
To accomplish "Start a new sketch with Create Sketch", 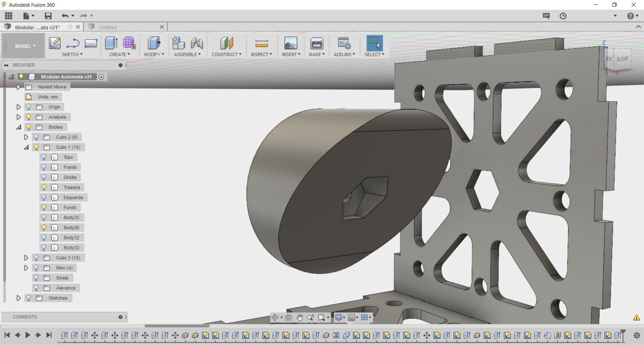I will click(x=55, y=43).
